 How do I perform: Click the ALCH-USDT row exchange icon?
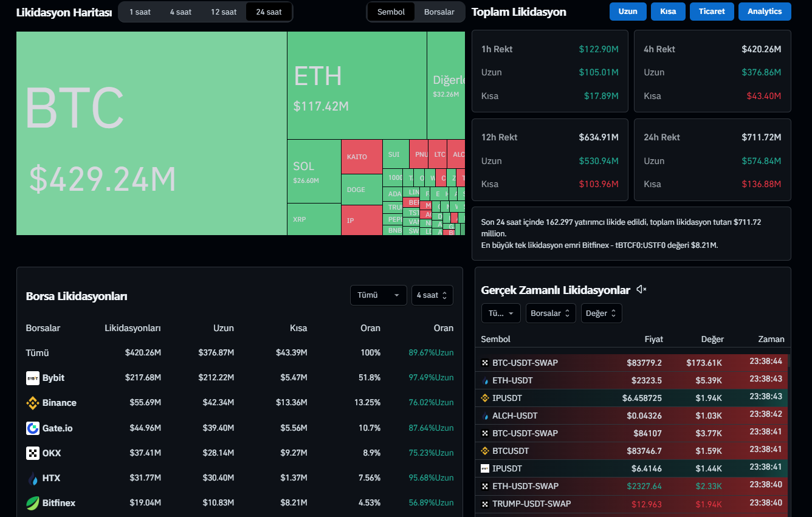point(485,416)
